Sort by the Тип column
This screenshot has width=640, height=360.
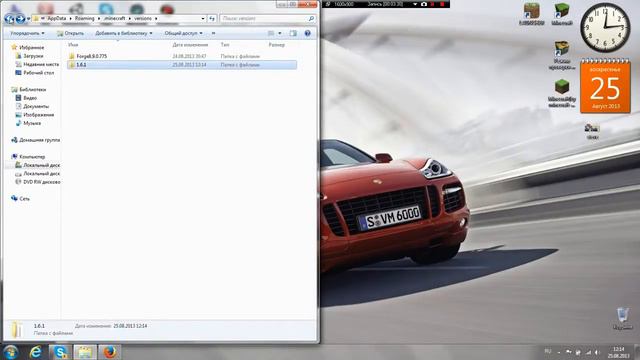225,45
